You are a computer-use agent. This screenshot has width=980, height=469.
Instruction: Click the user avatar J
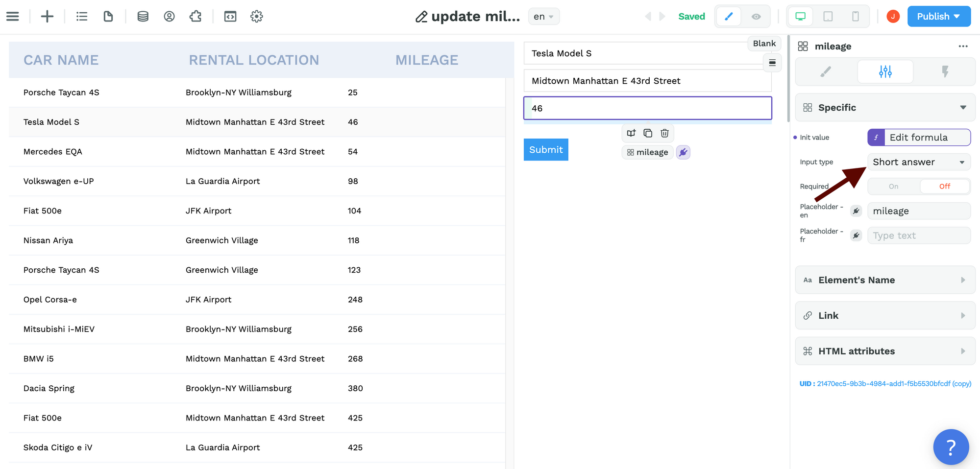coord(893,16)
